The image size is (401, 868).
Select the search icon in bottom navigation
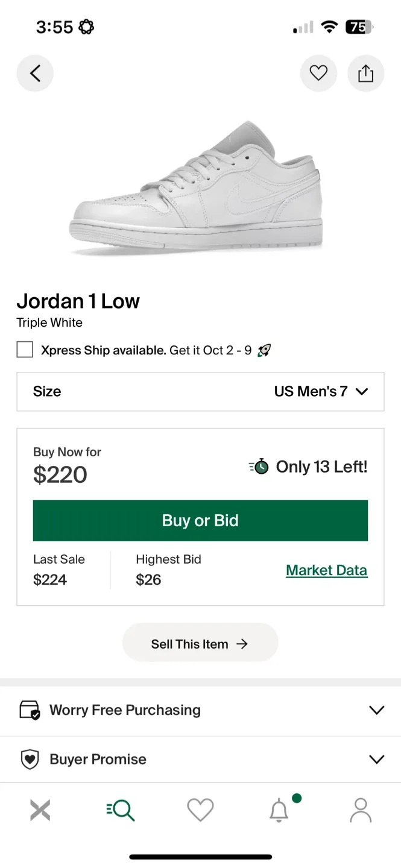point(120,810)
